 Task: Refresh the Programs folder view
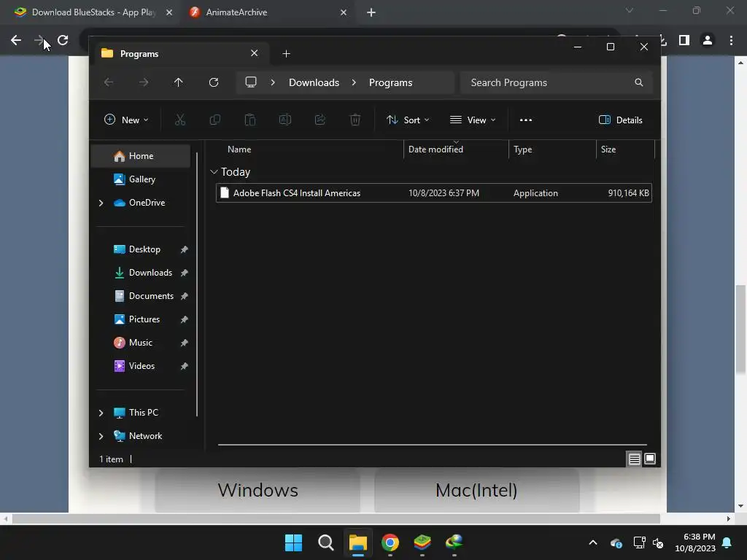point(214,82)
